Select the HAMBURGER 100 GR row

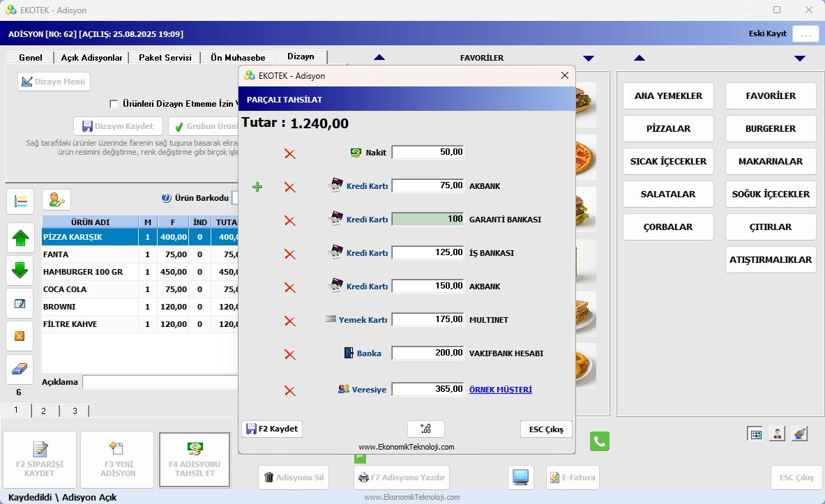pos(139,272)
